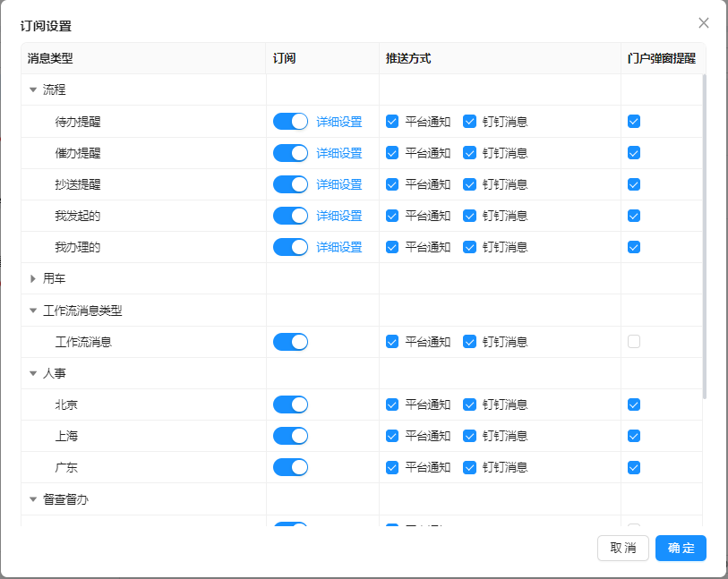
Task: Collapse the 人事 category arrow
Action: (x=33, y=373)
